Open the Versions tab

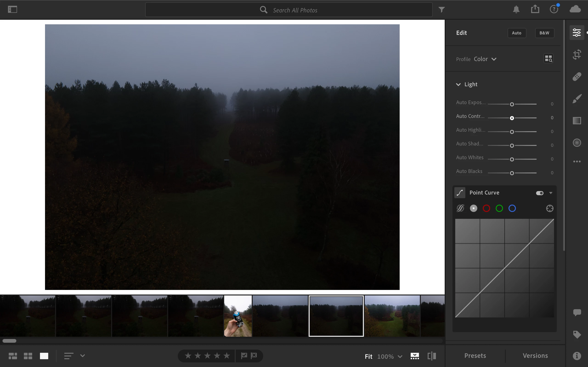(535, 356)
